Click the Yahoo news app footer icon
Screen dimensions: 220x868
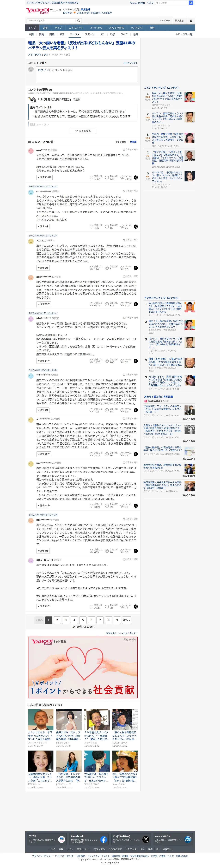61,839
